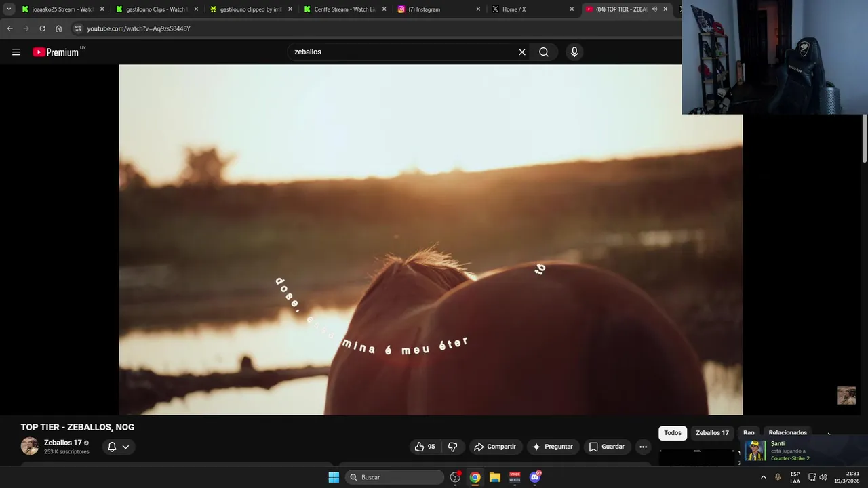Open the YouTube hamburger guide menu
Viewport: 868px width, 488px height.
coord(16,52)
